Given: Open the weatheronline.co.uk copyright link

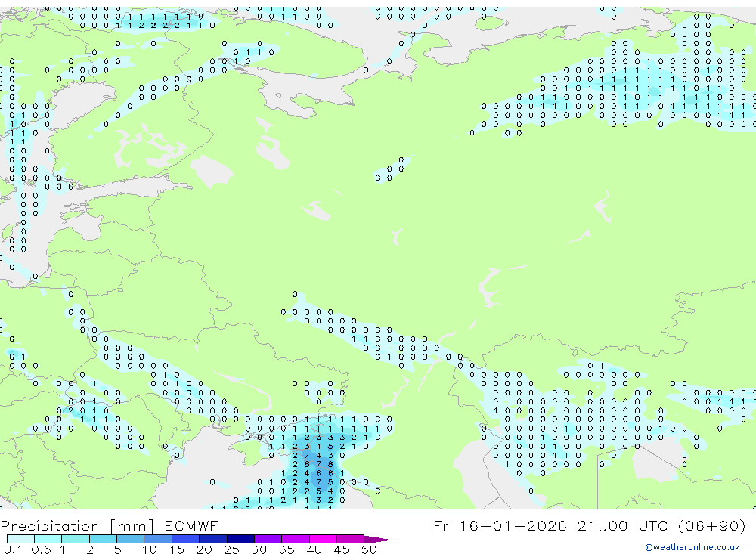Looking at the screenshot, I should (x=692, y=547).
